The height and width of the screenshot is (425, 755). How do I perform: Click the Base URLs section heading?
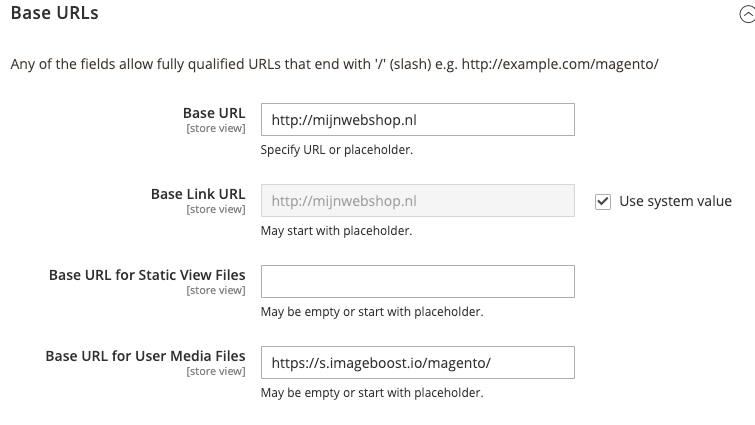click(x=54, y=14)
